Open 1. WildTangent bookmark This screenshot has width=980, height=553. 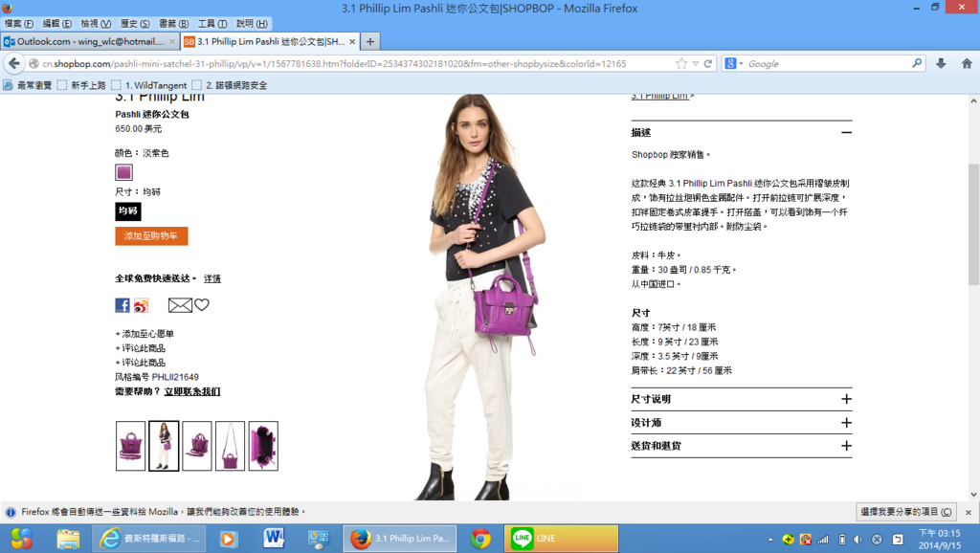148,85
